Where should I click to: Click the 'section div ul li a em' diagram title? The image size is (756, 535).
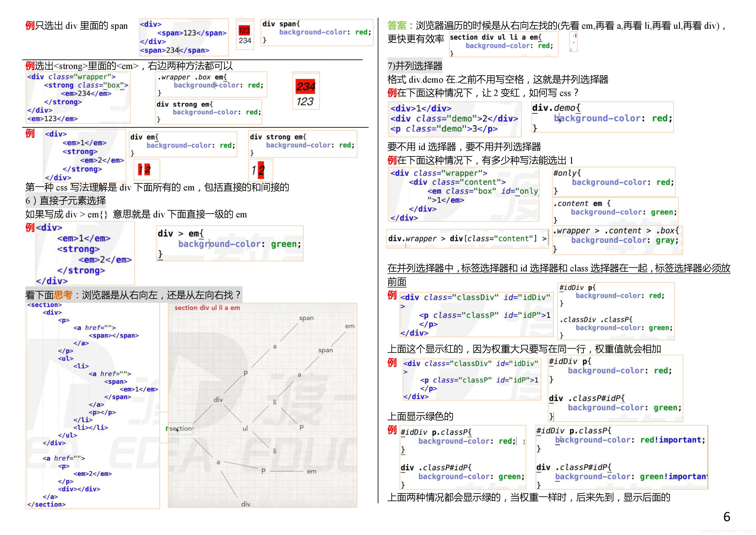pos(207,308)
